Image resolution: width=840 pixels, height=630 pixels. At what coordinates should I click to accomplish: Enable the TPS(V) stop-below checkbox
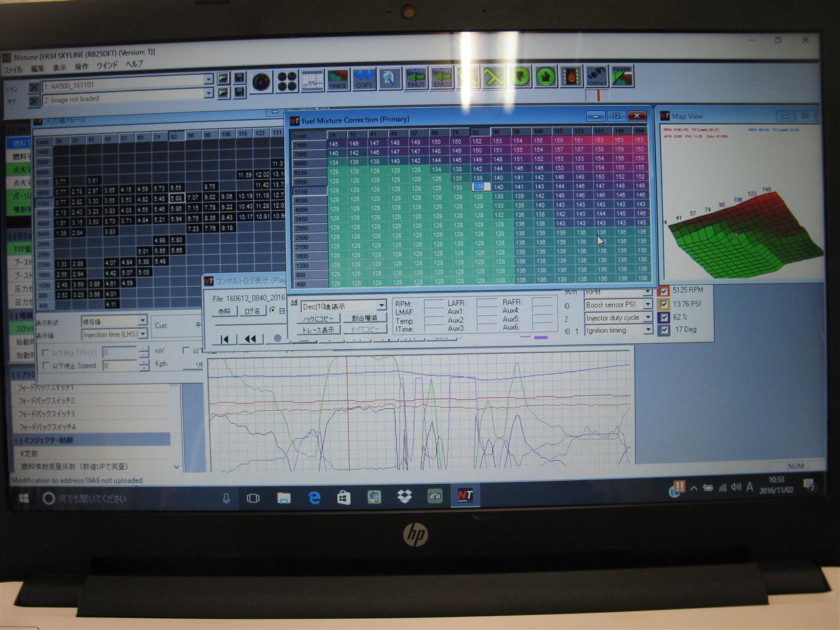(45, 353)
